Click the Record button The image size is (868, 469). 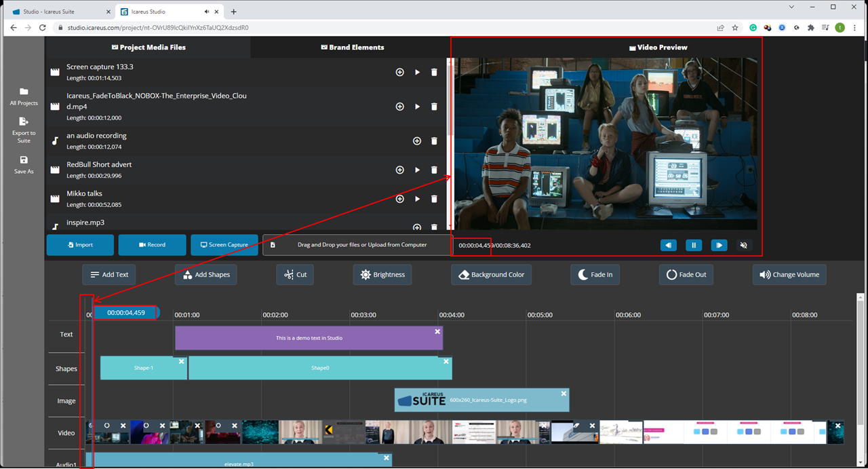tap(152, 245)
